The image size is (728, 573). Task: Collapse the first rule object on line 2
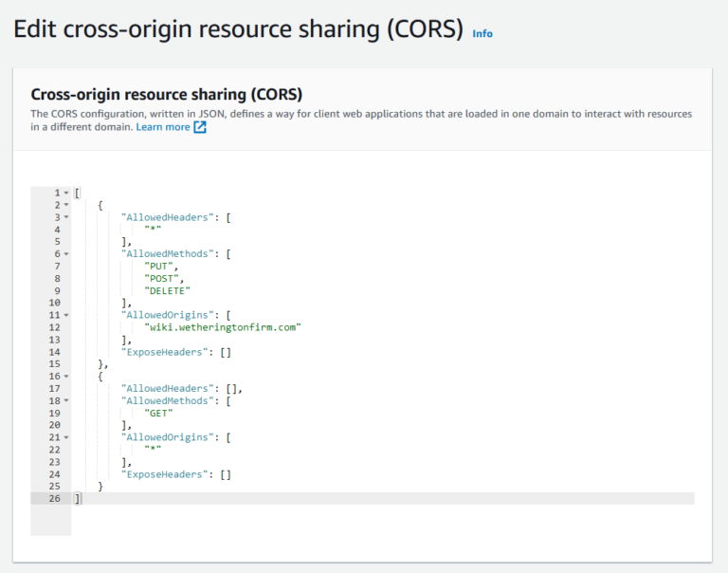click(x=65, y=205)
